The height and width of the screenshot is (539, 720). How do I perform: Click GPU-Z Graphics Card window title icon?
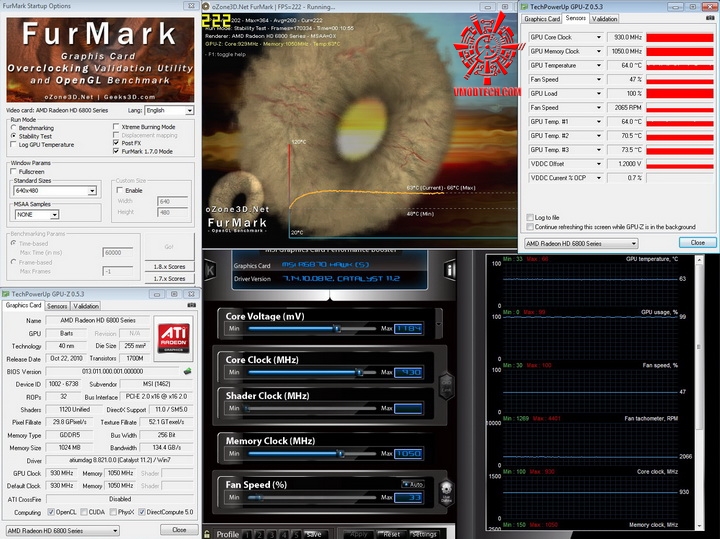click(6, 294)
